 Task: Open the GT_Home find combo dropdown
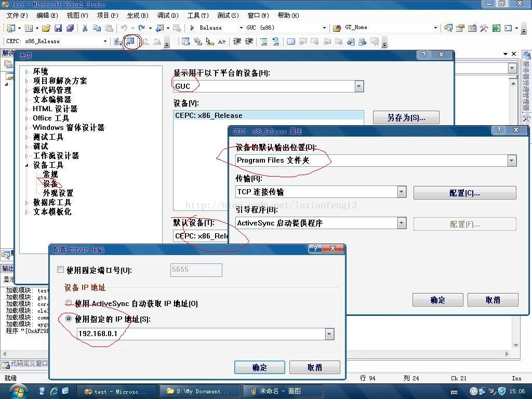point(436,28)
